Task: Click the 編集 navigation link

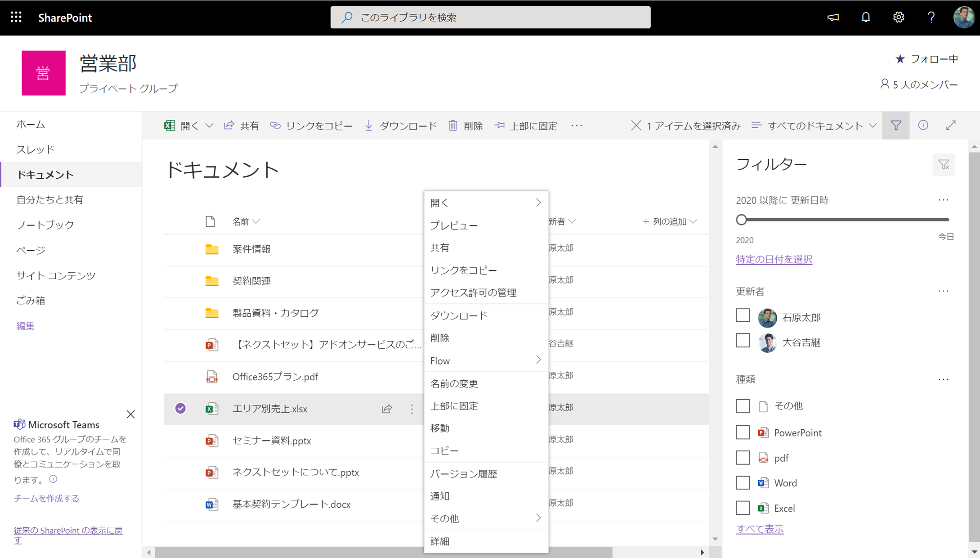Action: pos(25,326)
